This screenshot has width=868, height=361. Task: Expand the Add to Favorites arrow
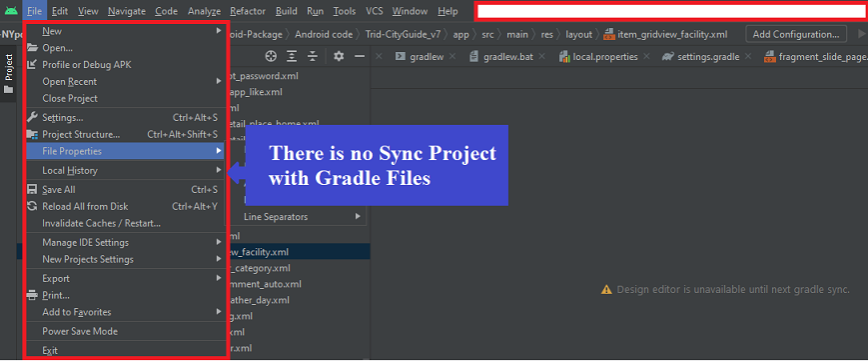click(x=219, y=312)
